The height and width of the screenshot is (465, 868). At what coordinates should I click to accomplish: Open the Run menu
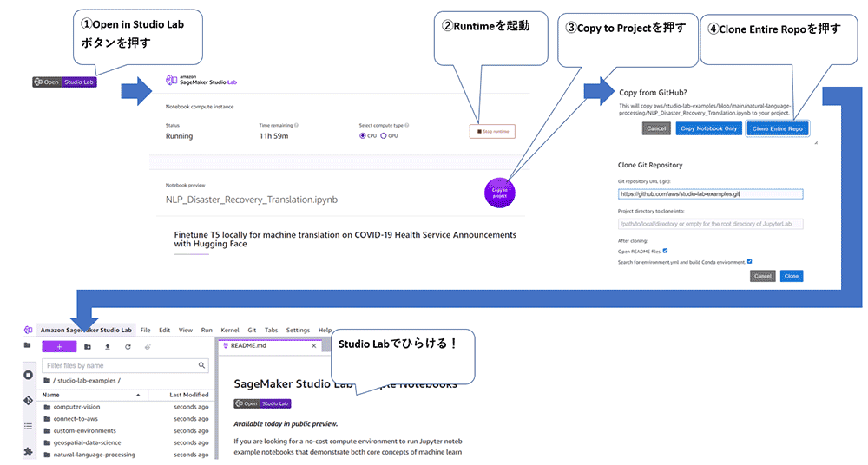point(207,330)
